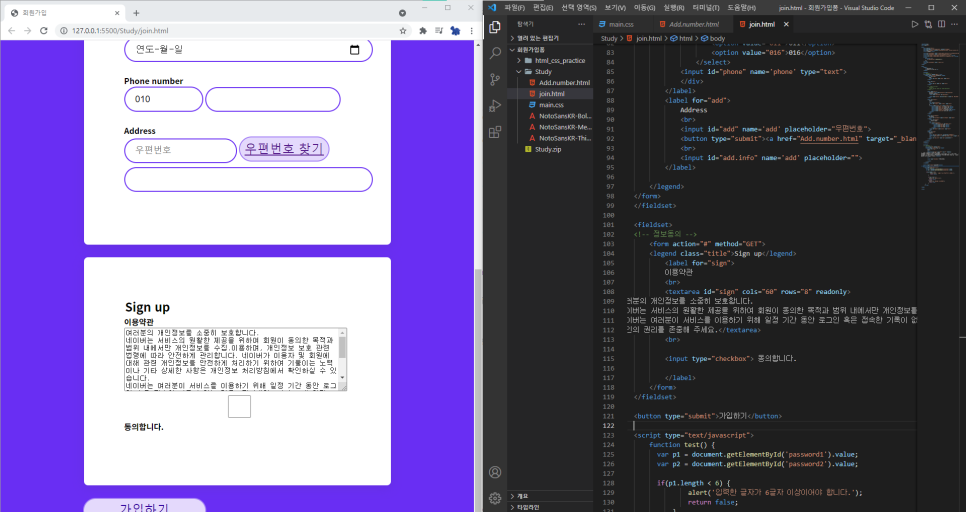Focus the Chrome address bar URL

pyautogui.click(x=120, y=30)
